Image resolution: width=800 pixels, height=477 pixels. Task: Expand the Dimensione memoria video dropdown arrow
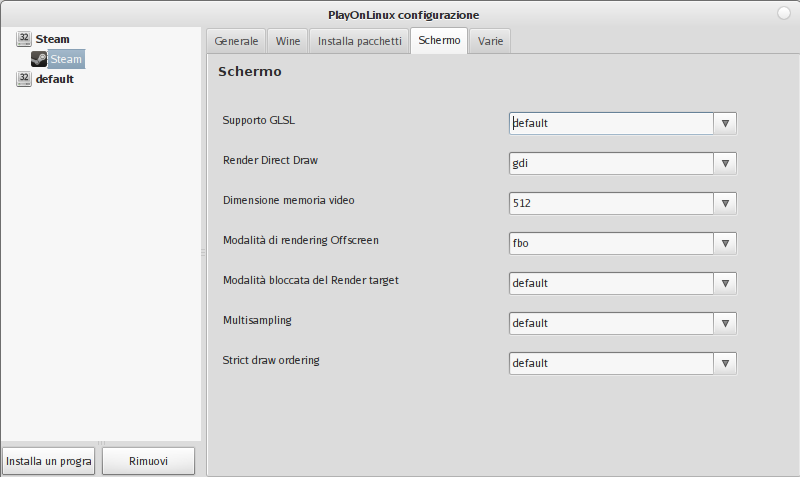coord(725,204)
